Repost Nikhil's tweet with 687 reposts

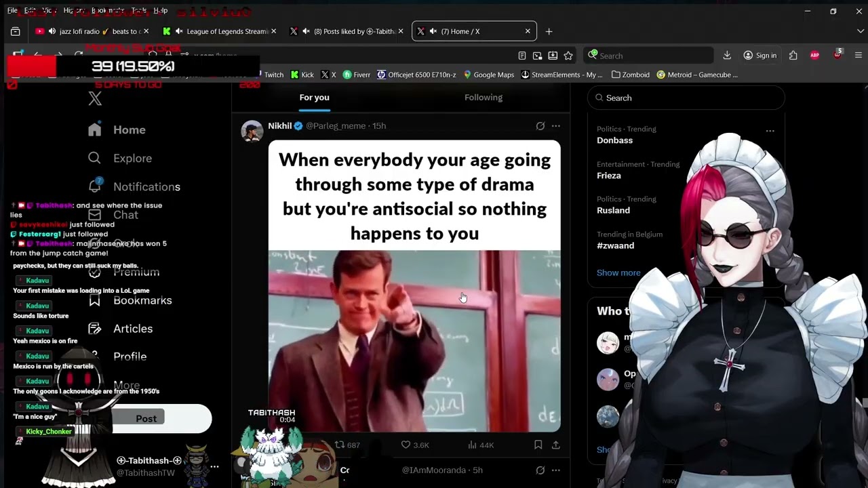[x=347, y=445]
